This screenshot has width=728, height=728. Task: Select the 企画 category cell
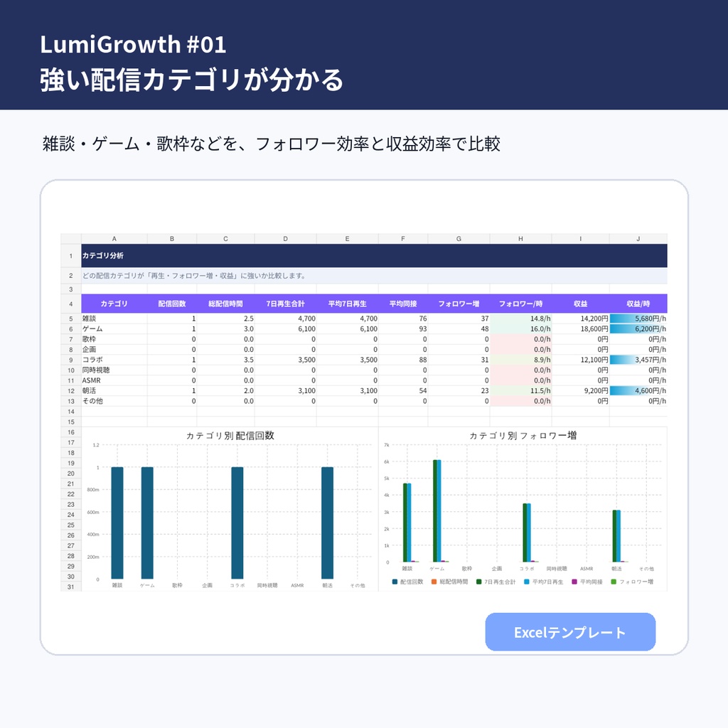[114, 349]
